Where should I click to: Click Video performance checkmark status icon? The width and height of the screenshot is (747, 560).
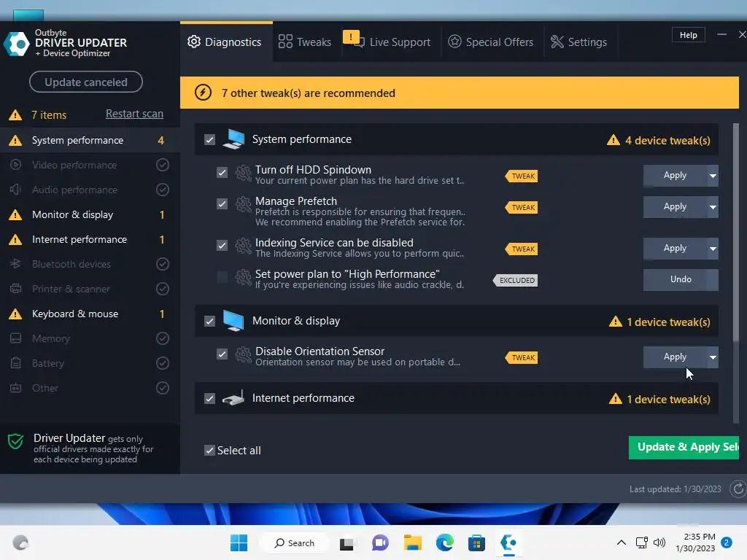(x=163, y=165)
